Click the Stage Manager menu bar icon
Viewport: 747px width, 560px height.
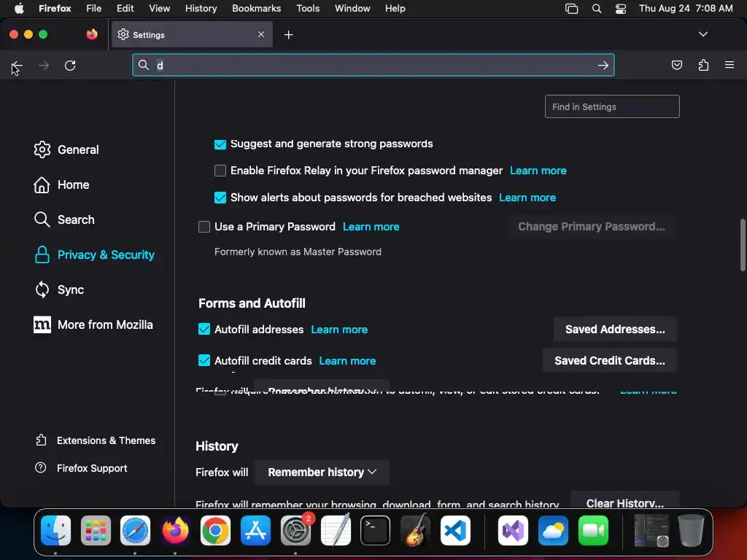pyautogui.click(x=571, y=9)
